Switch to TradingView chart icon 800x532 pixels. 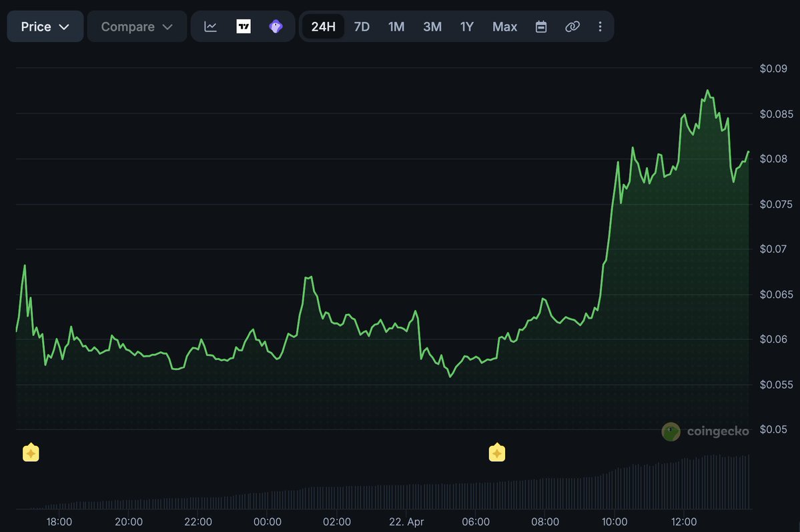[244, 27]
